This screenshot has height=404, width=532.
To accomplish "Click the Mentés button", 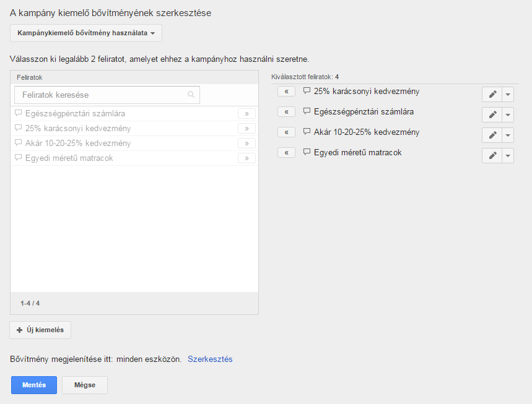I will (34, 385).
